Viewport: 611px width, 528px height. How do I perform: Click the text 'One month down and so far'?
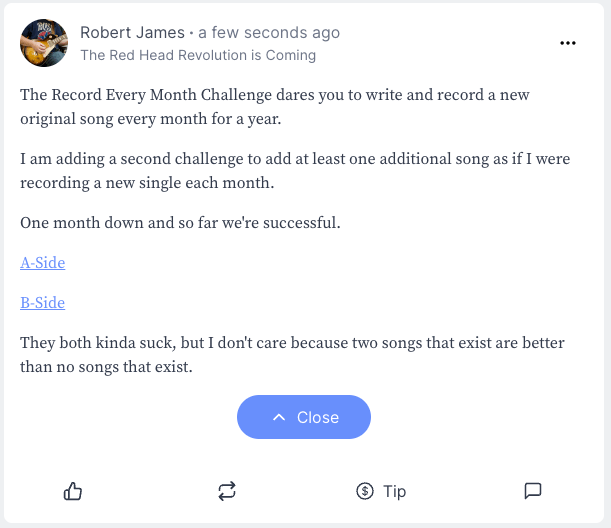(x=180, y=223)
